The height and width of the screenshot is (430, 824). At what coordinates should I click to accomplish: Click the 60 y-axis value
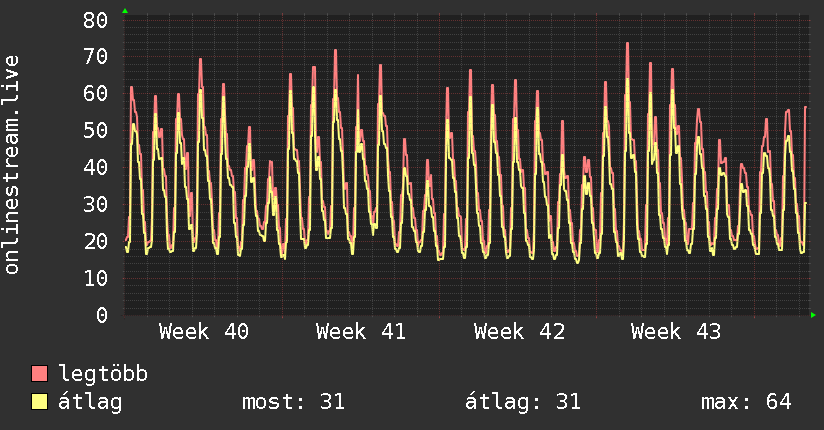pyautogui.click(x=95, y=94)
